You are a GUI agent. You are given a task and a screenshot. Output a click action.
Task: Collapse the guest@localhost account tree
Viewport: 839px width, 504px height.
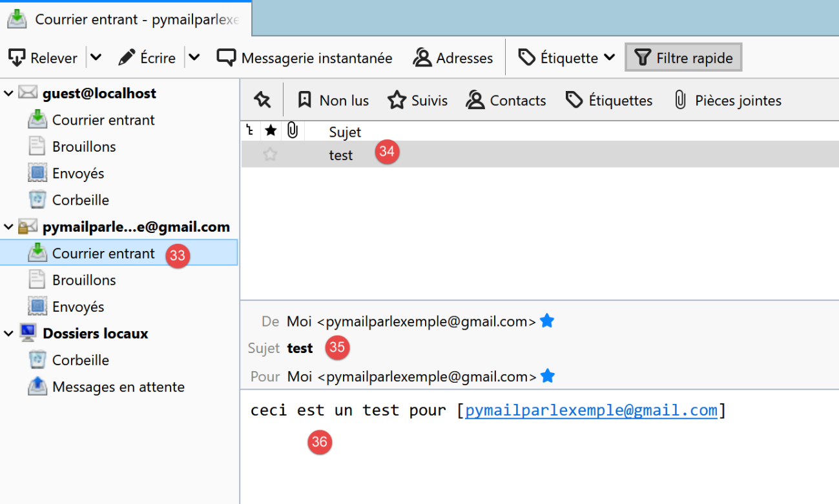[x=9, y=94]
